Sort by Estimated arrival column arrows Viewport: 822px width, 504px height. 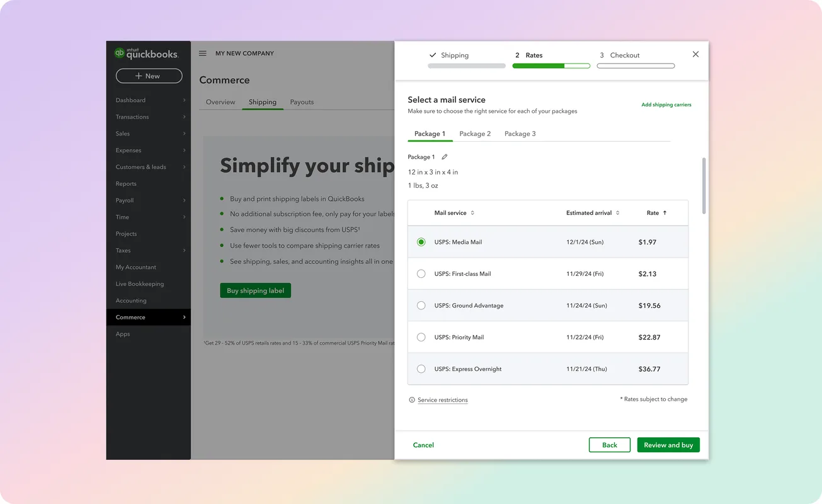coord(617,213)
